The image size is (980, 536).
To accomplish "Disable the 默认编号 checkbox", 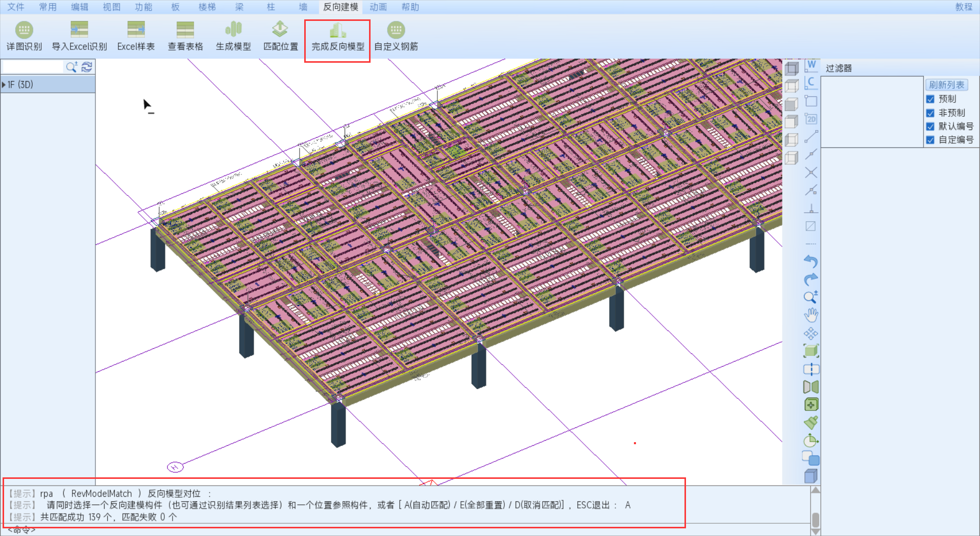I will pos(930,126).
